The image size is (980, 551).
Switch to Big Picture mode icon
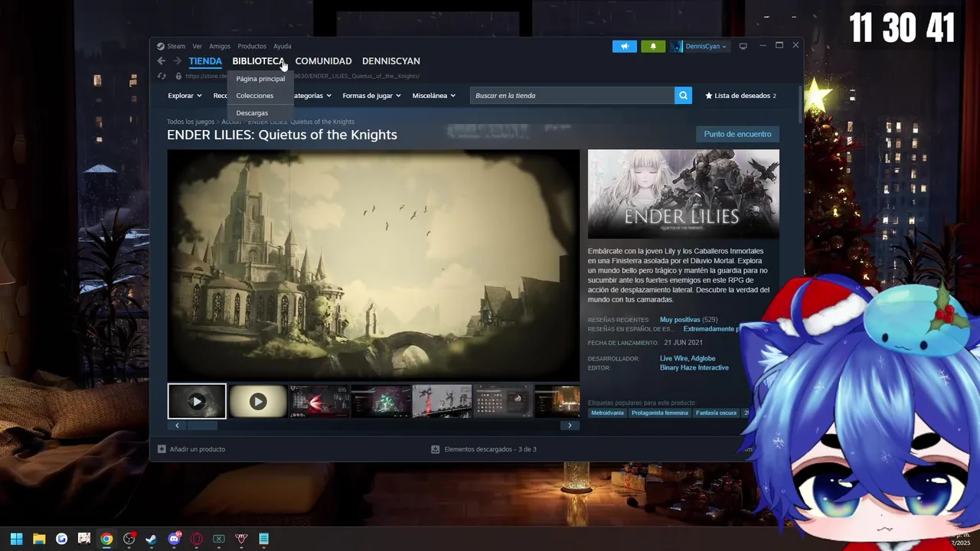point(743,46)
